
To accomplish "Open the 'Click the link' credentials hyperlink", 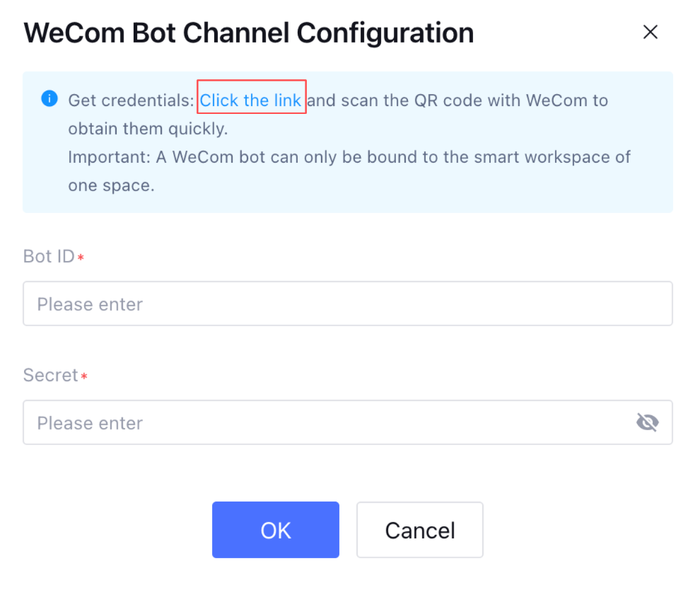I will (x=250, y=100).
